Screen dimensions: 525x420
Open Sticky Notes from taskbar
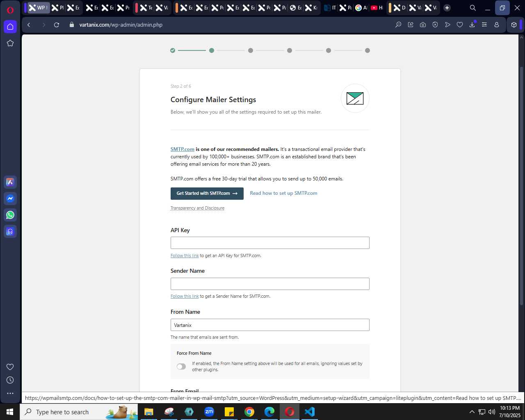pos(229,412)
